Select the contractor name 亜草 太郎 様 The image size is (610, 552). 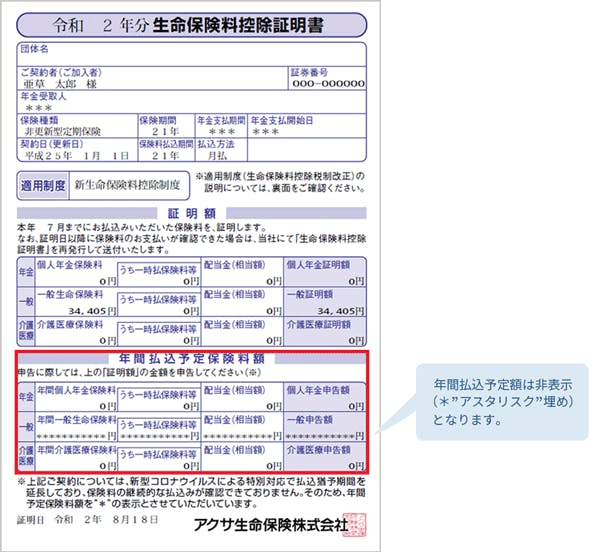coord(60,84)
